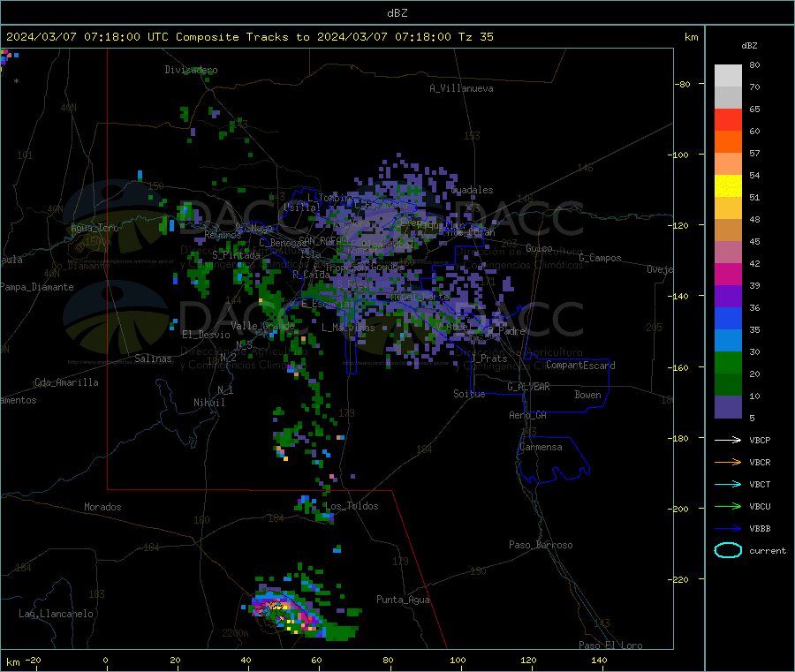
Task: Click the dBZ title at the top
Action: click(x=397, y=12)
